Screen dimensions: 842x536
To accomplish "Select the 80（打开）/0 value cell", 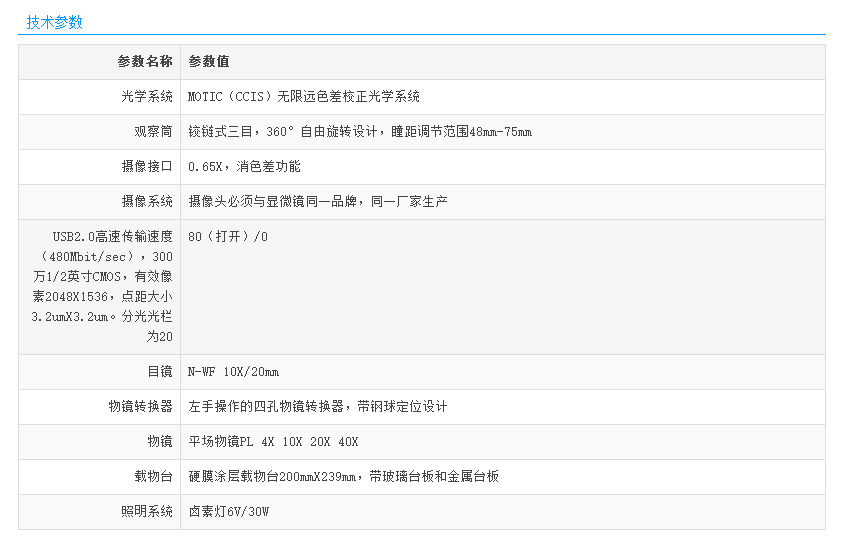I will (228, 237).
